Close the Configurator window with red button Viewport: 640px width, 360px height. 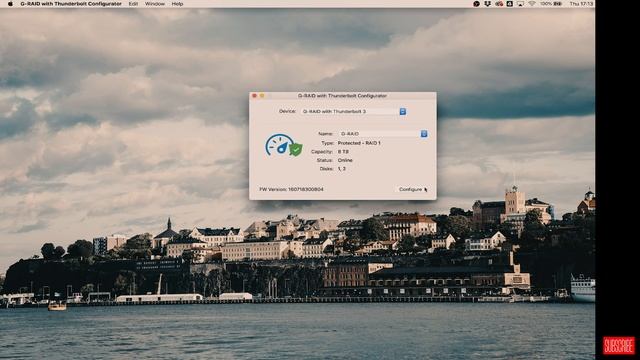(x=254, y=96)
